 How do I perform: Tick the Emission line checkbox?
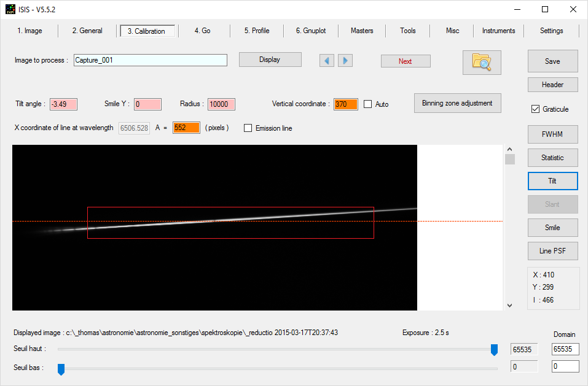[x=248, y=128]
